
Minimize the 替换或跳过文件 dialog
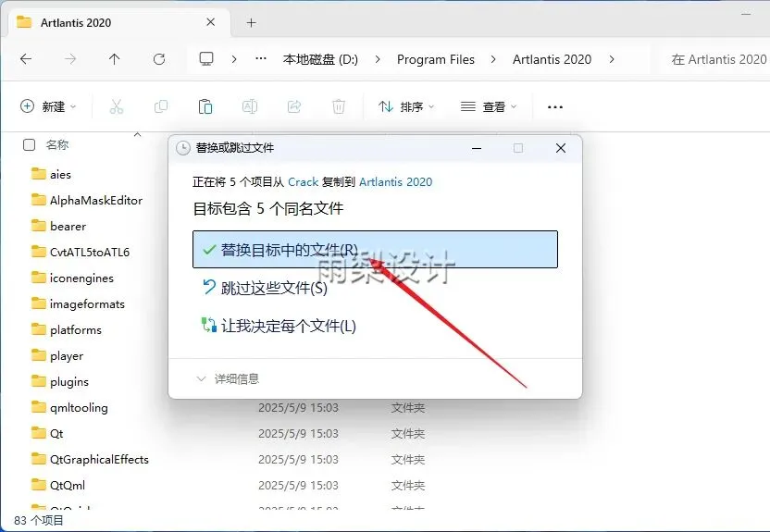coord(477,148)
